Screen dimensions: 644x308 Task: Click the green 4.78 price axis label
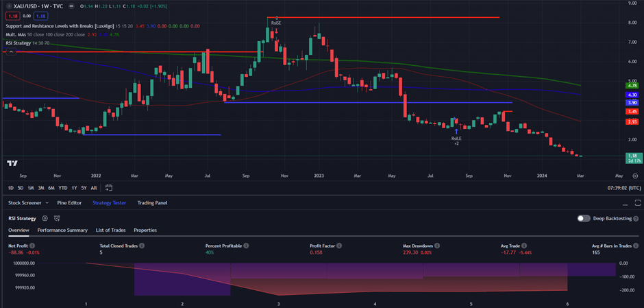(631, 86)
